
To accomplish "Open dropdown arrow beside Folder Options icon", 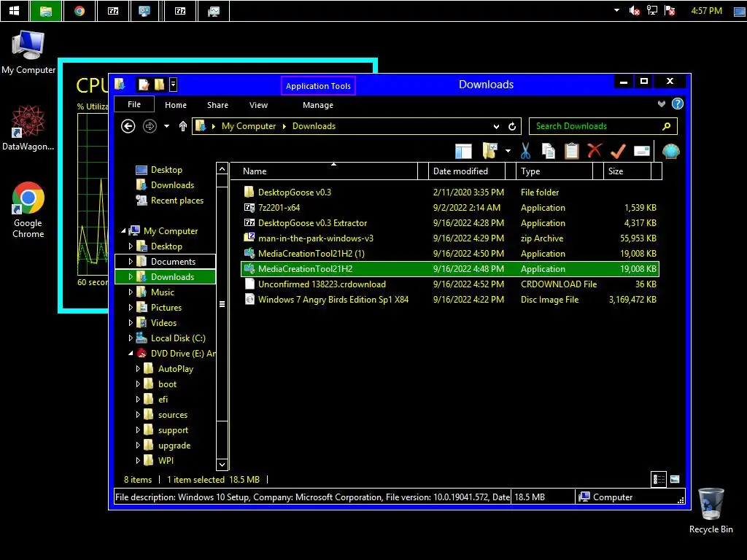I will [508, 151].
